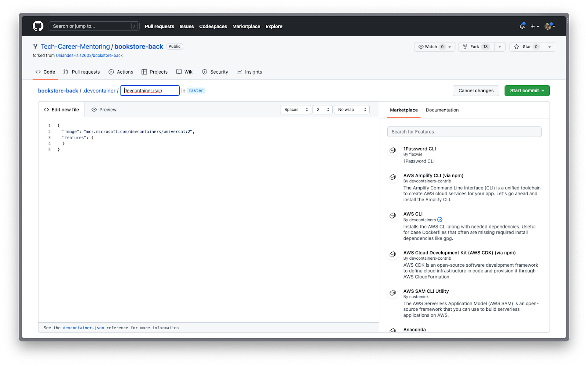The image size is (588, 366).
Task: Click the 1Password CLI package icon
Action: (x=392, y=150)
